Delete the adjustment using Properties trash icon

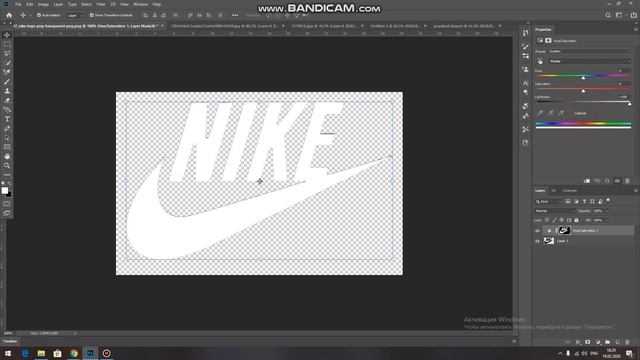pos(627,181)
